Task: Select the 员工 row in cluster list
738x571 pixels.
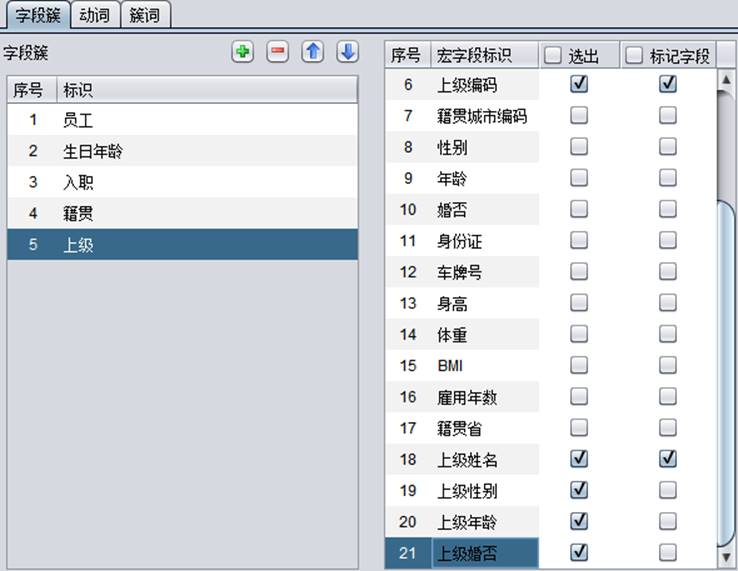Action: tap(78, 120)
